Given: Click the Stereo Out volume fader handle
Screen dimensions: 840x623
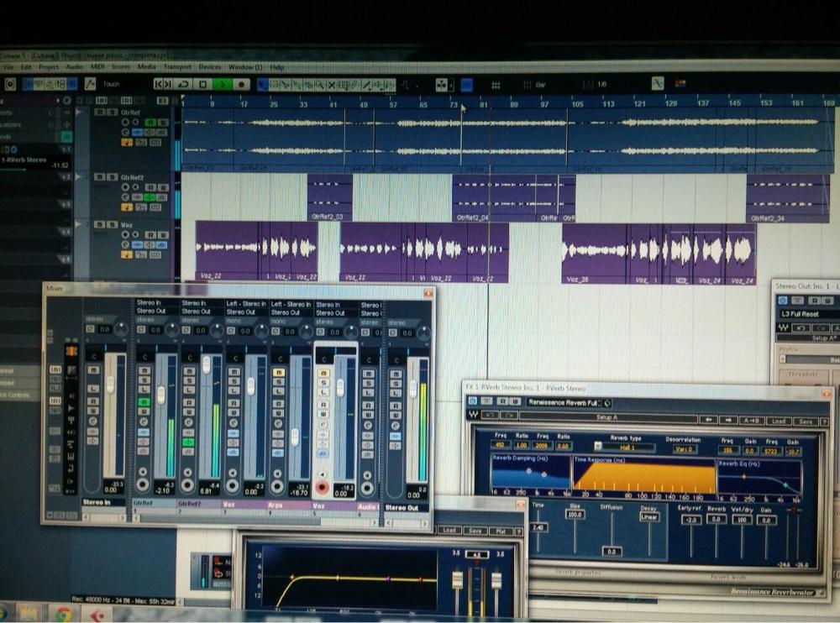Looking at the screenshot, I should (413, 389).
